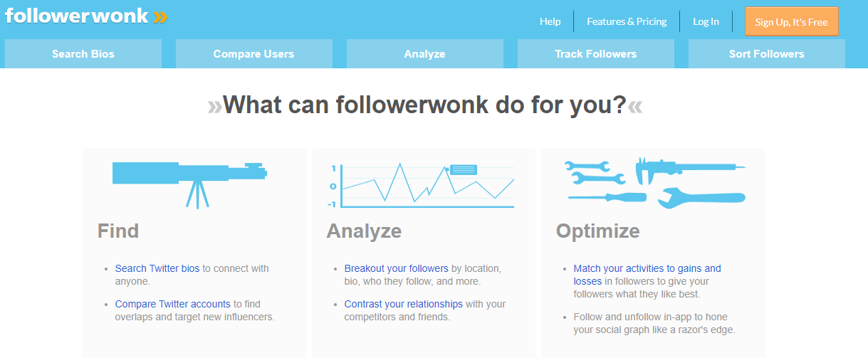The width and height of the screenshot is (868, 358).
Task: Click the Breakout your followers link
Action: point(396,268)
